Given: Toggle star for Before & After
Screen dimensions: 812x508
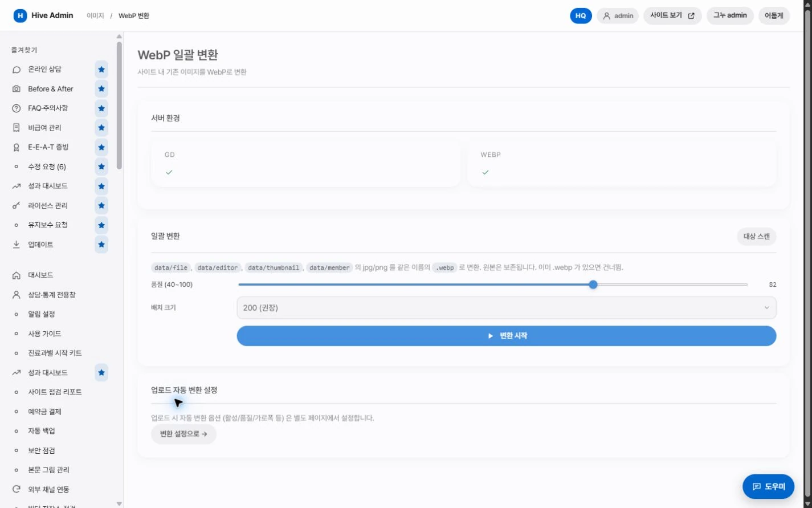Looking at the screenshot, I should [101, 89].
